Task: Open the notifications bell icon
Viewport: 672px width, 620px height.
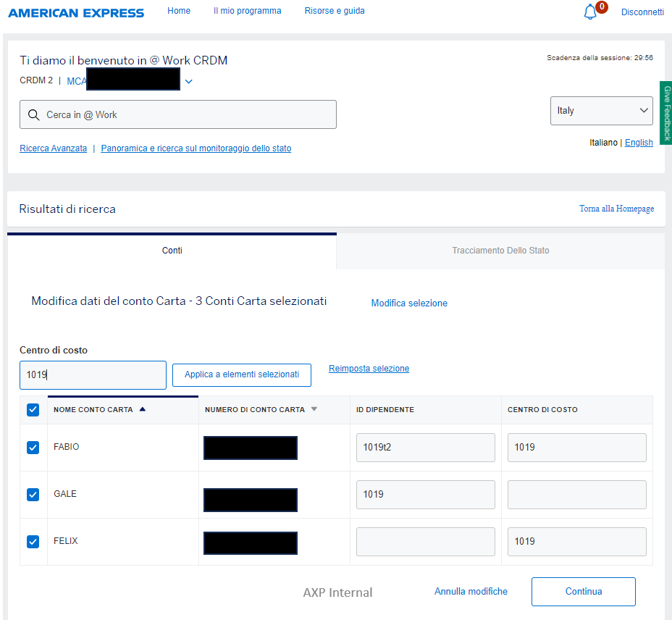Action: pyautogui.click(x=590, y=12)
